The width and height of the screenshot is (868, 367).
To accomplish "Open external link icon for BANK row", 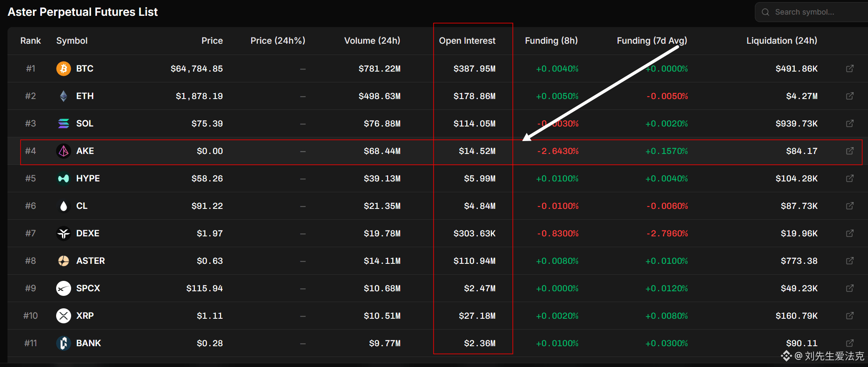I will tap(850, 343).
